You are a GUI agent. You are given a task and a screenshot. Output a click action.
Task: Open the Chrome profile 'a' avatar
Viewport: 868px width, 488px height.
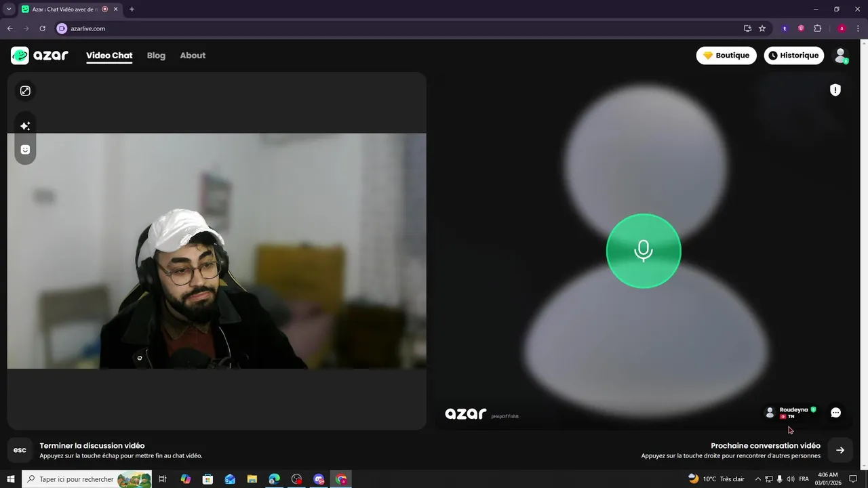[842, 28]
